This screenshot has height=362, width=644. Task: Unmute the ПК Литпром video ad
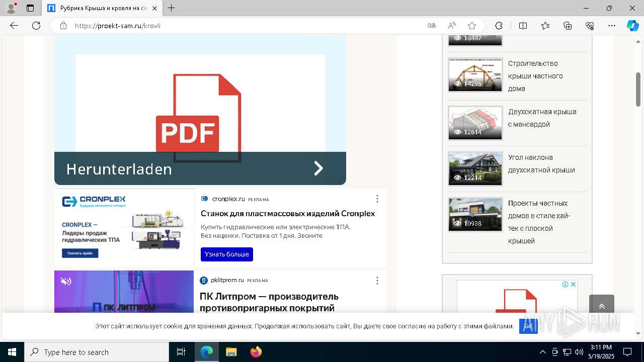click(x=66, y=281)
